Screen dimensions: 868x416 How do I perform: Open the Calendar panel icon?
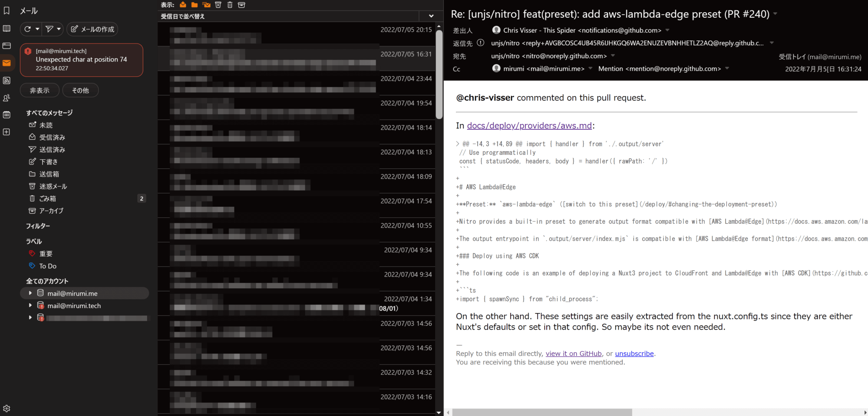(x=7, y=115)
